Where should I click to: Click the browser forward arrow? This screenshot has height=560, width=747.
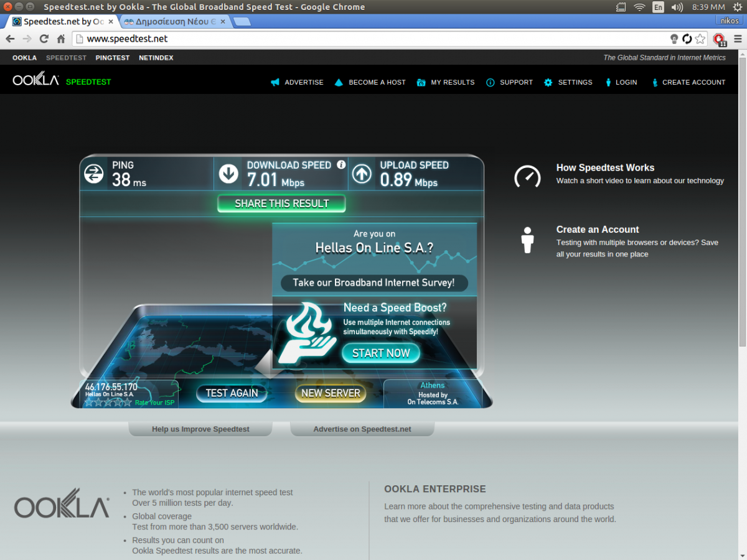coord(27,39)
